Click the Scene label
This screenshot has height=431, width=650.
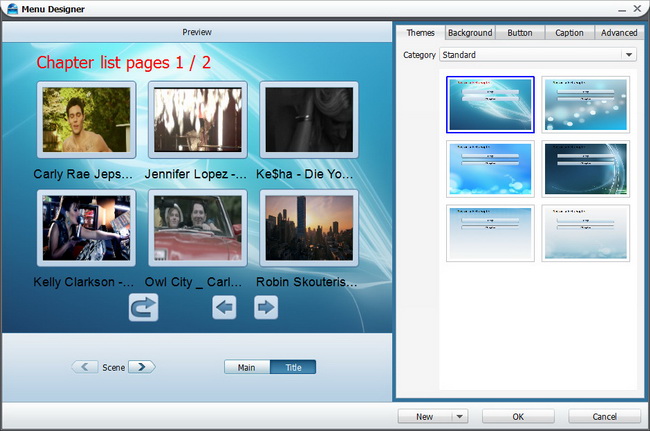(114, 368)
